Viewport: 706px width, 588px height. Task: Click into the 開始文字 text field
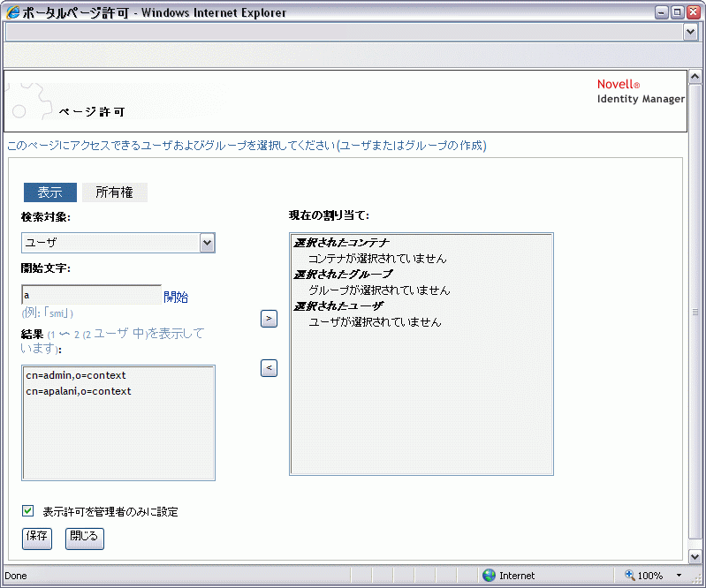pos(91,295)
